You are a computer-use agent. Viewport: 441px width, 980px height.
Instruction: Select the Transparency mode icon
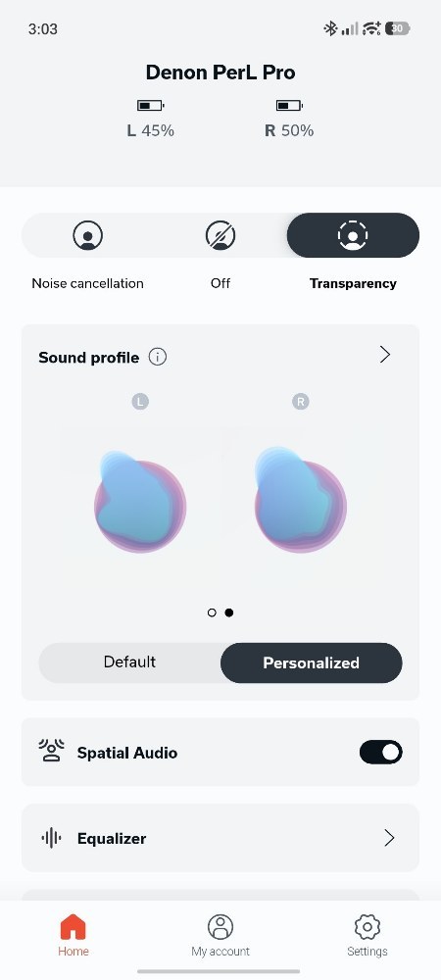(353, 235)
